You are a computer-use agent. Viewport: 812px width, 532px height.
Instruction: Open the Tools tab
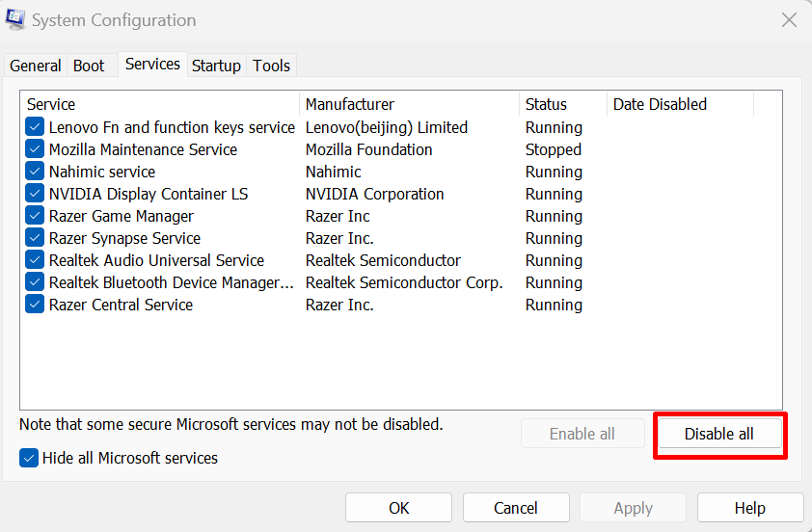coord(271,66)
